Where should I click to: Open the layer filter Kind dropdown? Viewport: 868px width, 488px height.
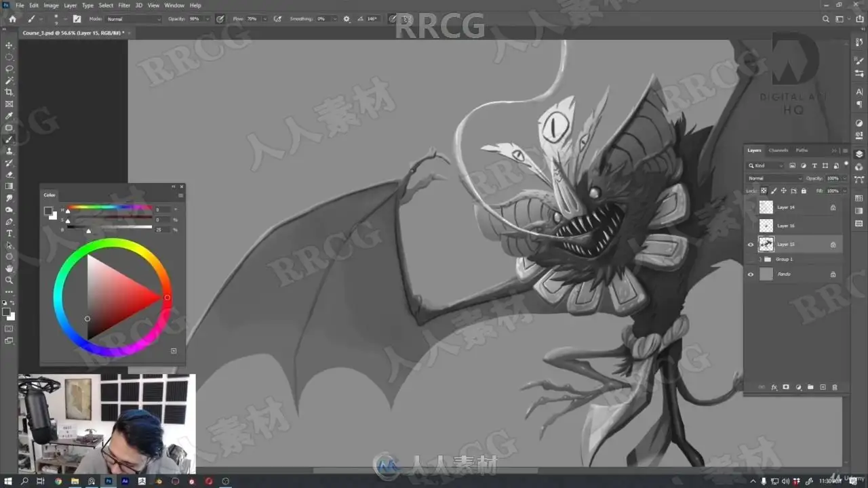click(766, 165)
